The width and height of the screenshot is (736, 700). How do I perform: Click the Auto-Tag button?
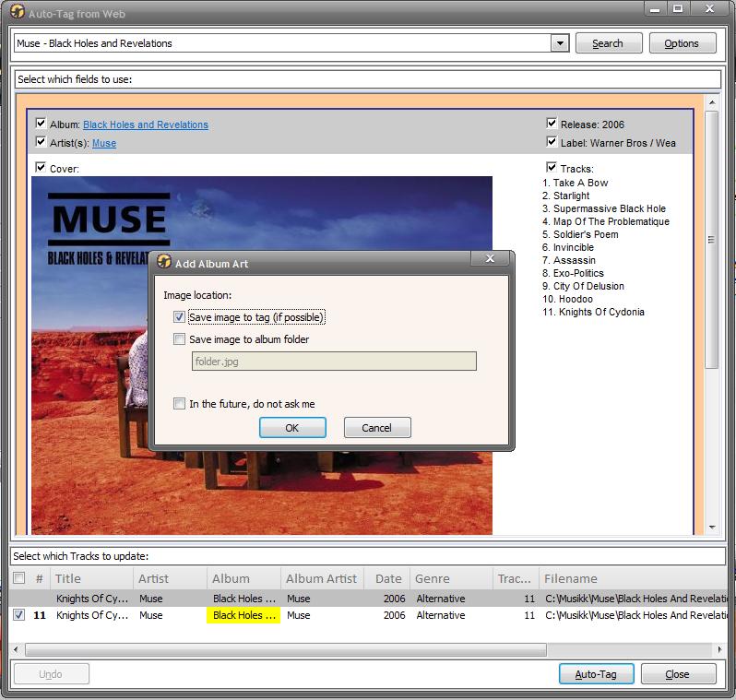click(596, 674)
